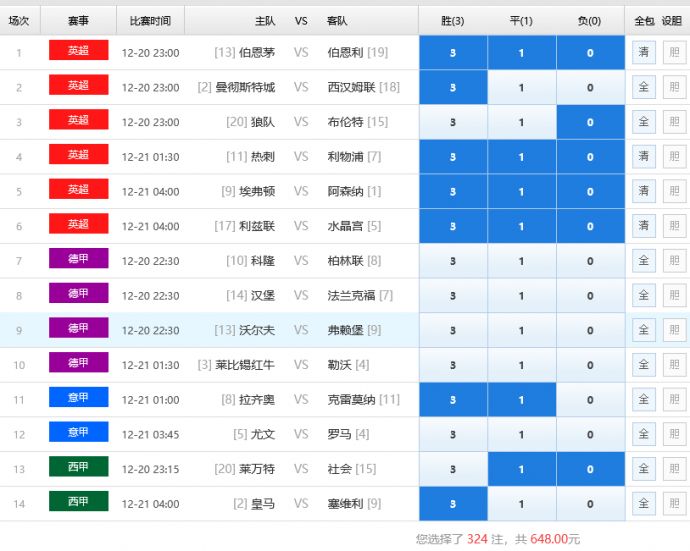Click the 比赛时间 column header
The width and height of the screenshot is (690, 551).
click(145, 20)
